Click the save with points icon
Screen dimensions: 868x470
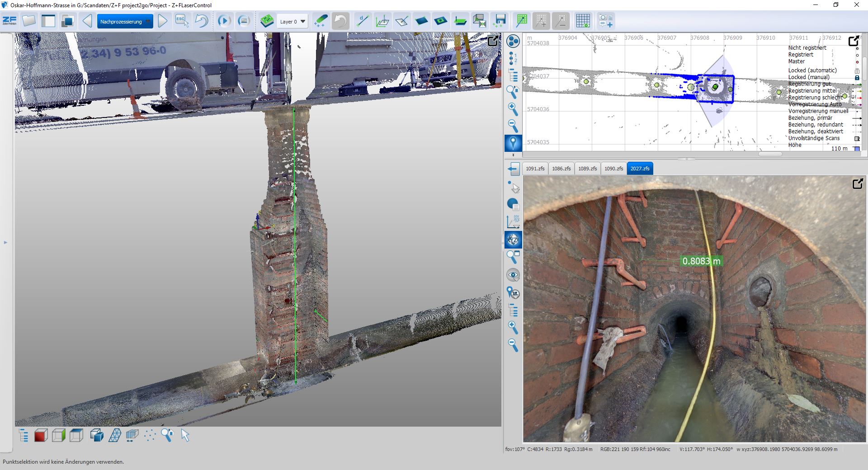[x=500, y=21]
